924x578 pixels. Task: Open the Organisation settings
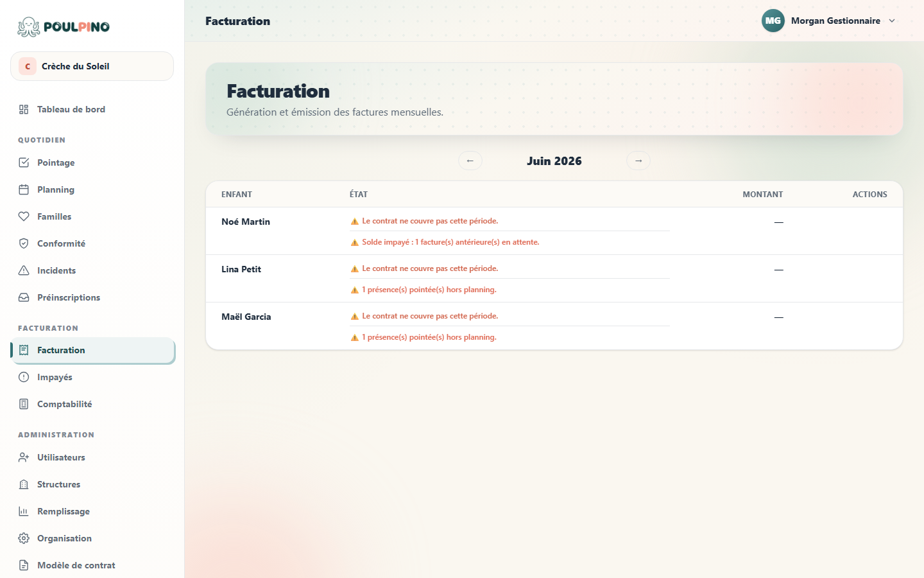pyautogui.click(x=92, y=538)
